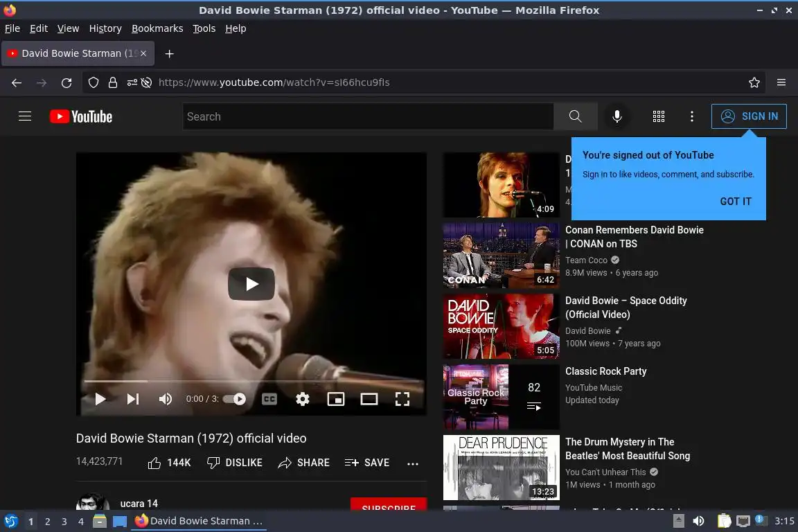View site security padlock info
Screen dimensions: 798x532
point(113,82)
